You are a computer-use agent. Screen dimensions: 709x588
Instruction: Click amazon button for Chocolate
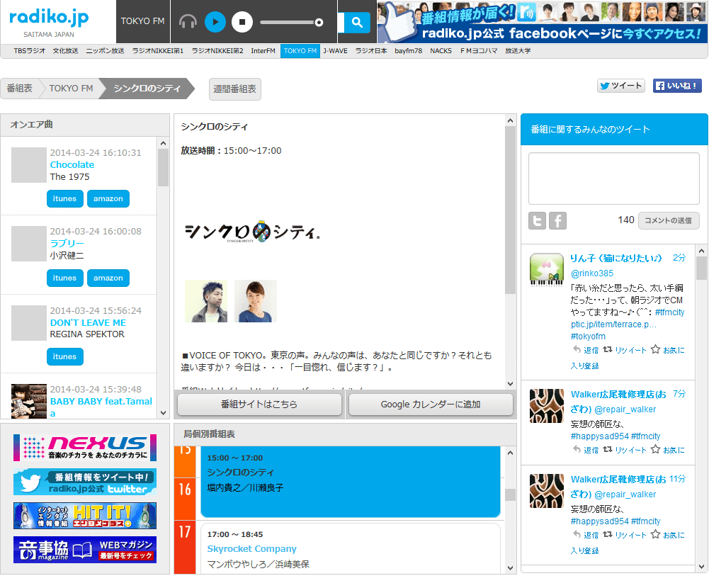point(108,198)
